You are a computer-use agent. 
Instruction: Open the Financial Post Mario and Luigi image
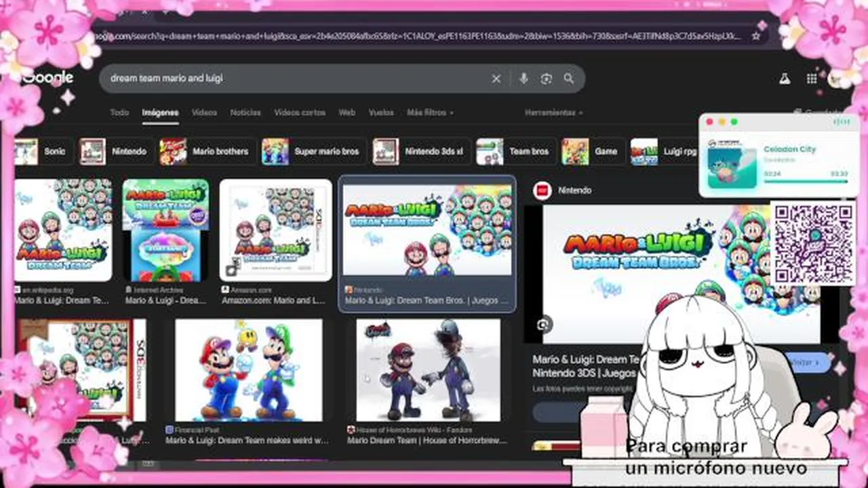coord(249,370)
